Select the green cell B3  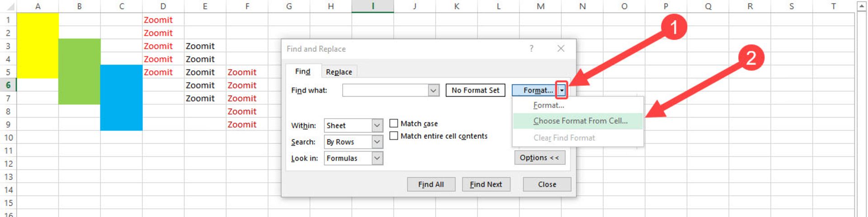79,46
